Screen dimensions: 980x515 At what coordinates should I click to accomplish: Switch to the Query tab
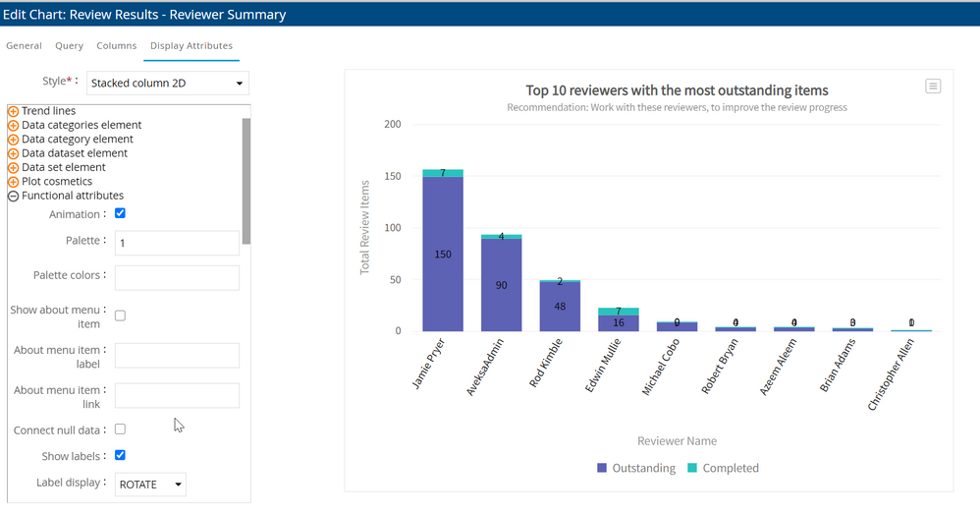coord(69,45)
